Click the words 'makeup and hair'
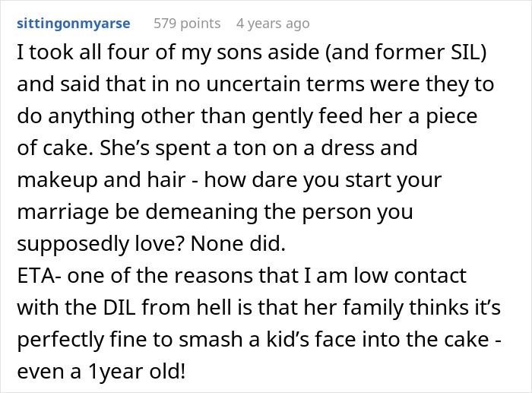This screenshot has height=393, width=532. 101,180
